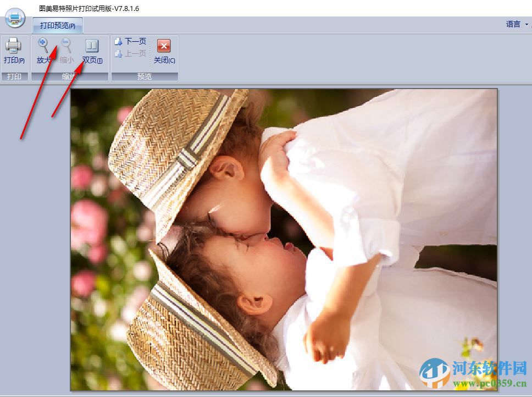Go to 上一页 previous page

pyautogui.click(x=131, y=53)
